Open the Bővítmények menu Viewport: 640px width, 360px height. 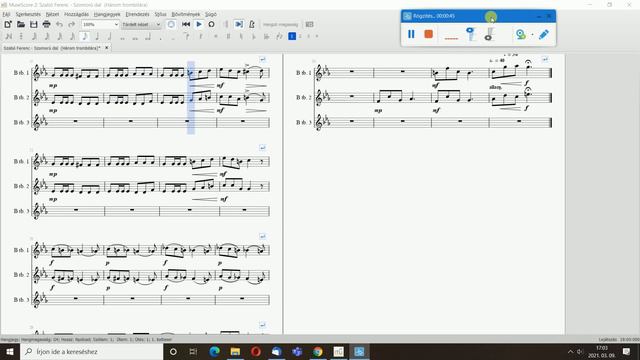[x=186, y=14]
